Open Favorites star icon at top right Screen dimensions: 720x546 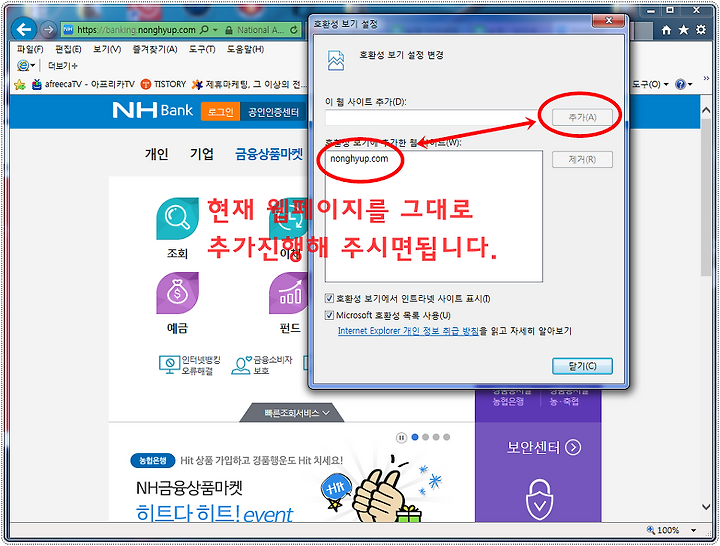684,30
